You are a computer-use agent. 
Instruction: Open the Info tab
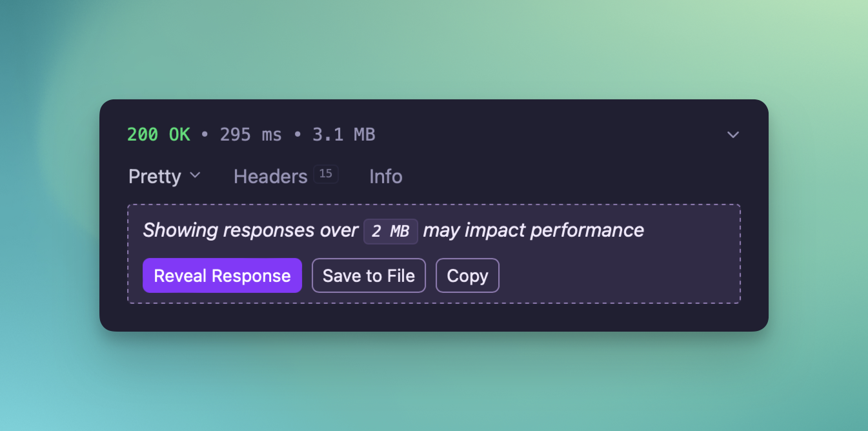[x=386, y=176]
